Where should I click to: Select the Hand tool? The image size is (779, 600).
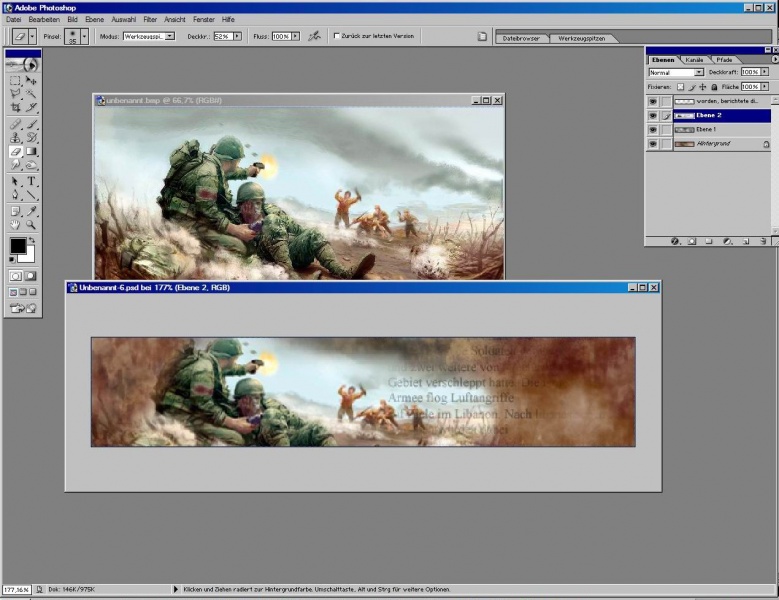pyautogui.click(x=15, y=226)
